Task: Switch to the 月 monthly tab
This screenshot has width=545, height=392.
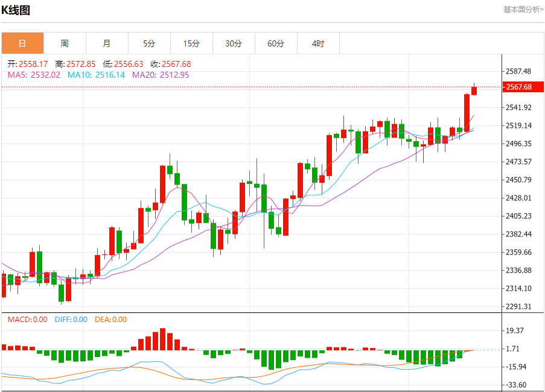Action: pos(107,43)
